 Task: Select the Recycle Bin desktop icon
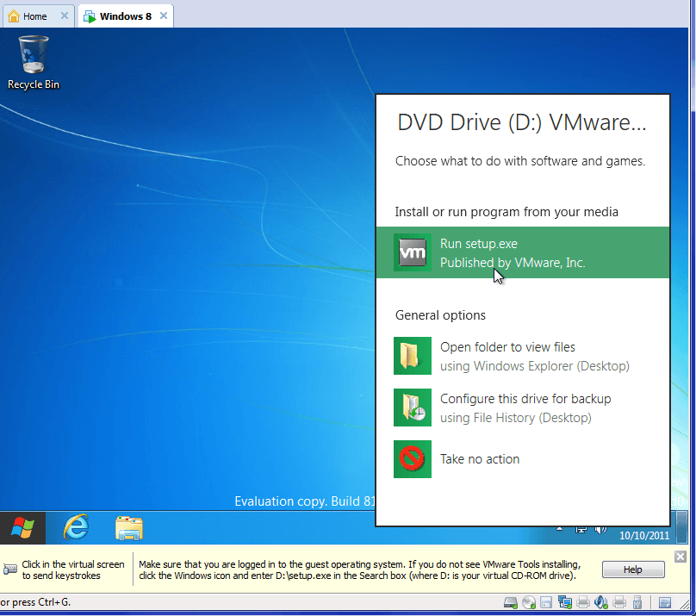click(34, 63)
